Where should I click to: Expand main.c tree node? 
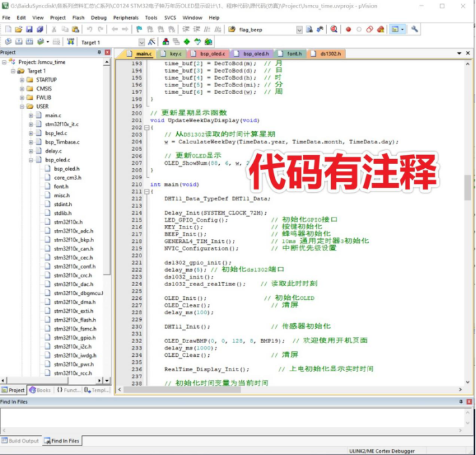(x=31, y=115)
